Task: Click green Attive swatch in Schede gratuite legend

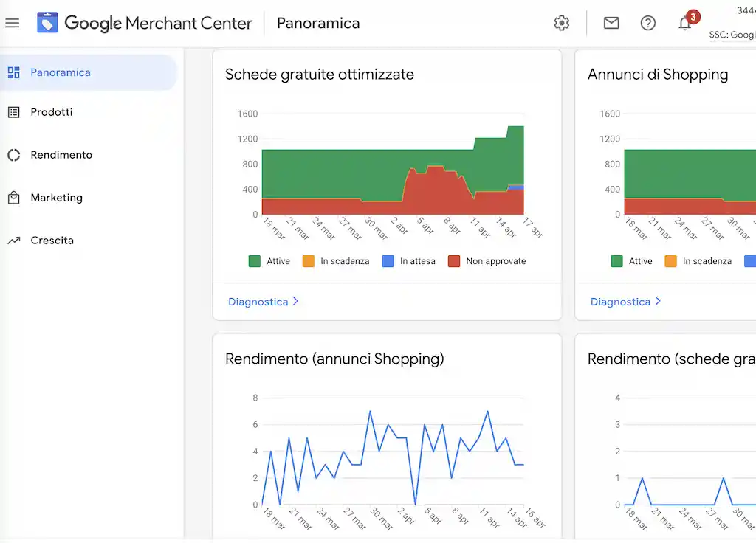Action: pos(254,261)
